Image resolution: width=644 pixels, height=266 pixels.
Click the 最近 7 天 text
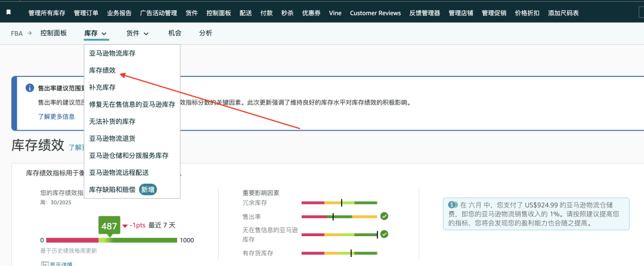pyautogui.click(x=162, y=225)
